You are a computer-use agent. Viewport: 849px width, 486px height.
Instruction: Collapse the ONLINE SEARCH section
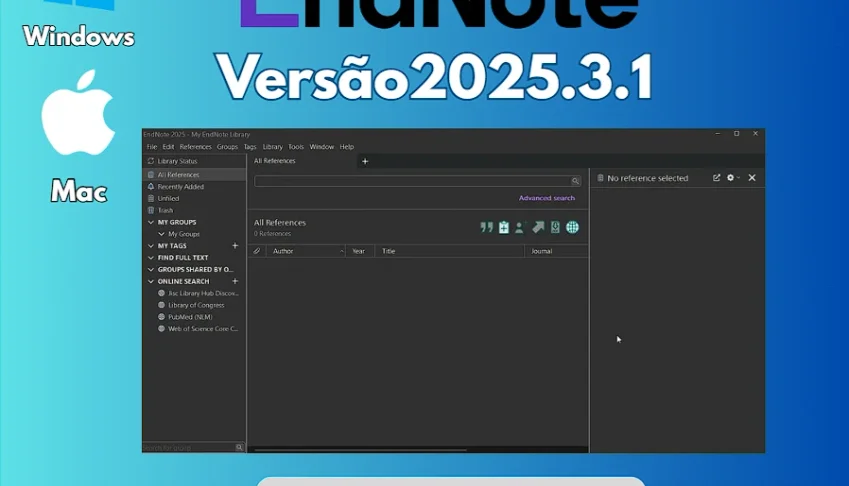click(151, 281)
